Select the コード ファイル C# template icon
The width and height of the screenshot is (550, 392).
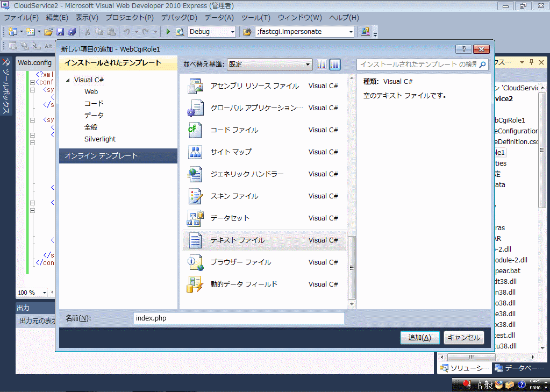tap(195, 130)
